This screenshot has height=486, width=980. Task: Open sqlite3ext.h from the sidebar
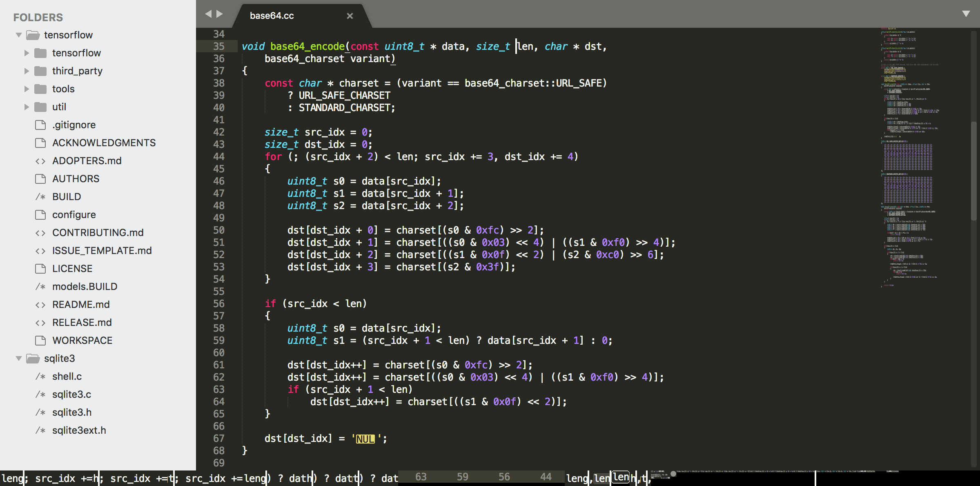tap(79, 430)
